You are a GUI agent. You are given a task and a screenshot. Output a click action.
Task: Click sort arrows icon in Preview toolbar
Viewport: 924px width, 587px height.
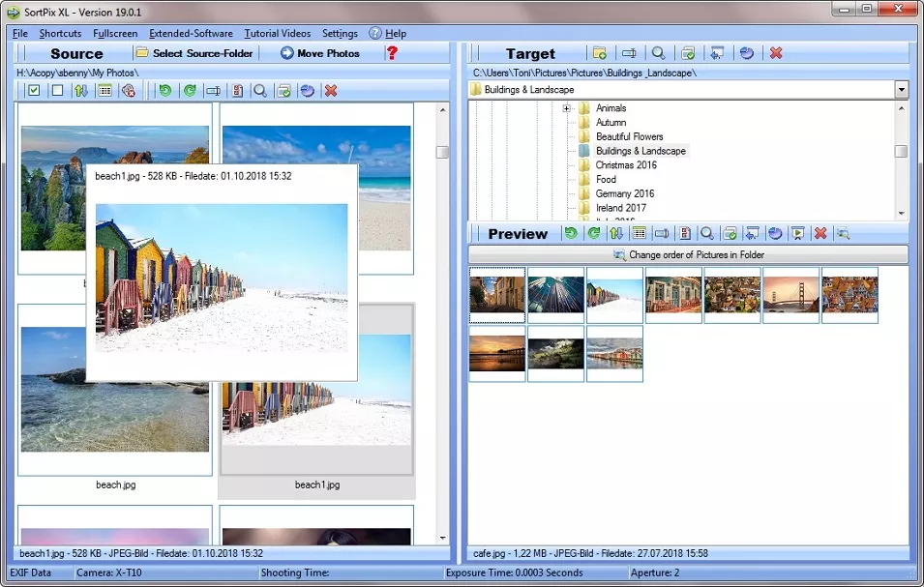point(616,233)
